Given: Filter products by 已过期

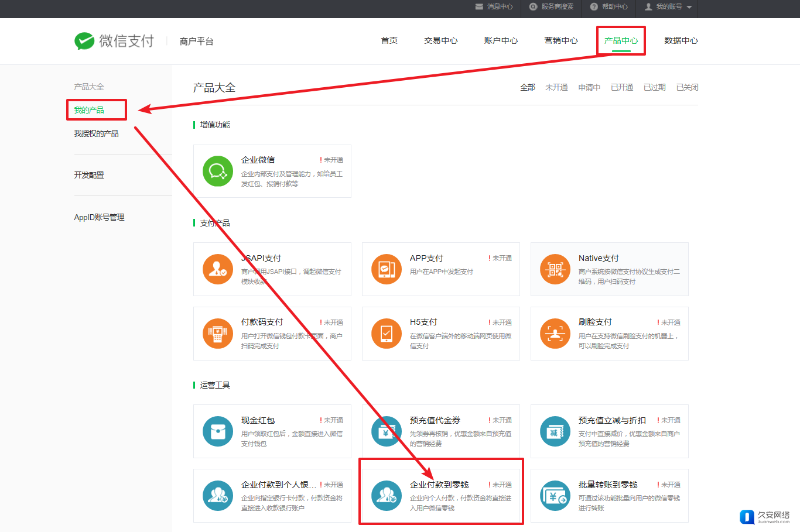Looking at the screenshot, I should click(655, 87).
